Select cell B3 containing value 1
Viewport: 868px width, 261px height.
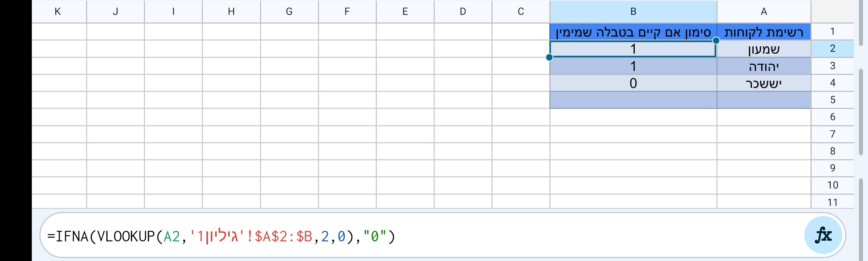(x=633, y=66)
